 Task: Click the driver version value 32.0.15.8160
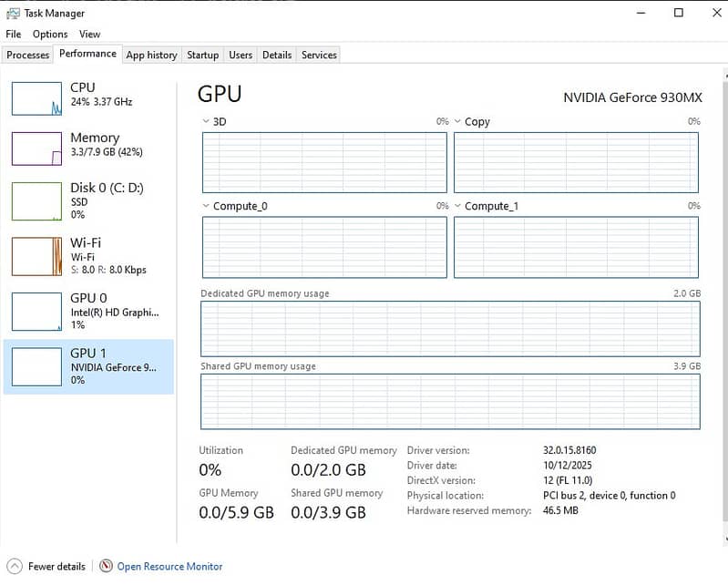(569, 450)
